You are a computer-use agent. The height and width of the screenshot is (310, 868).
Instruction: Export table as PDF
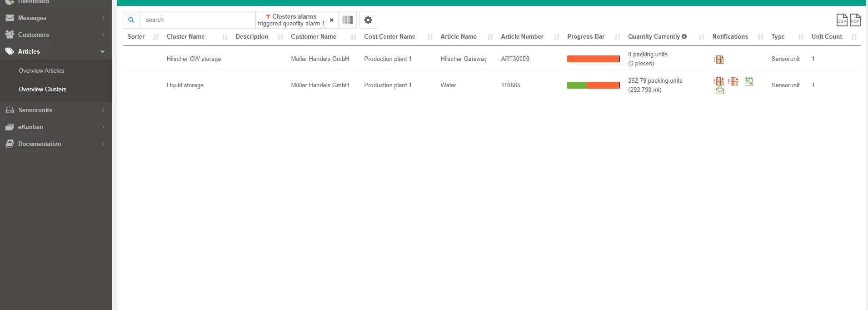tap(855, 20)
